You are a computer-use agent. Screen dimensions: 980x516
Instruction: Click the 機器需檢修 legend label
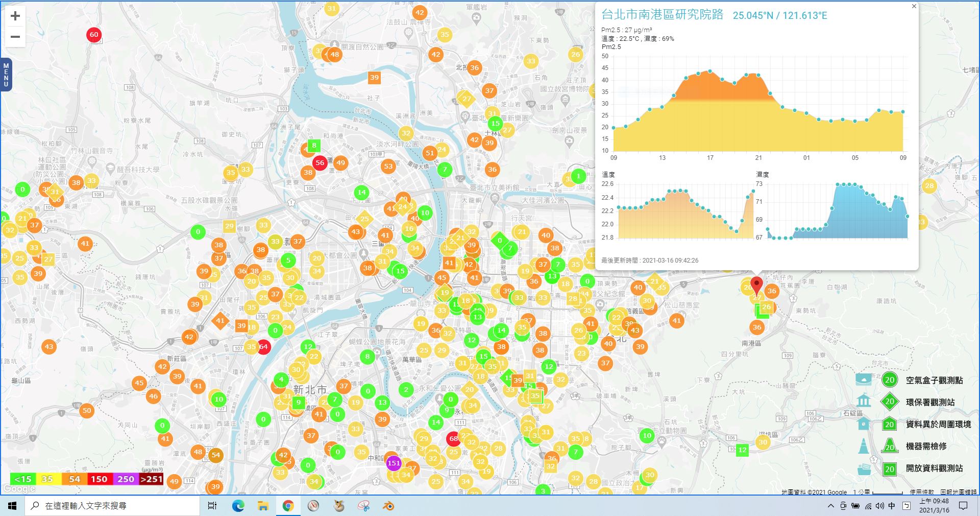(926, 446)
